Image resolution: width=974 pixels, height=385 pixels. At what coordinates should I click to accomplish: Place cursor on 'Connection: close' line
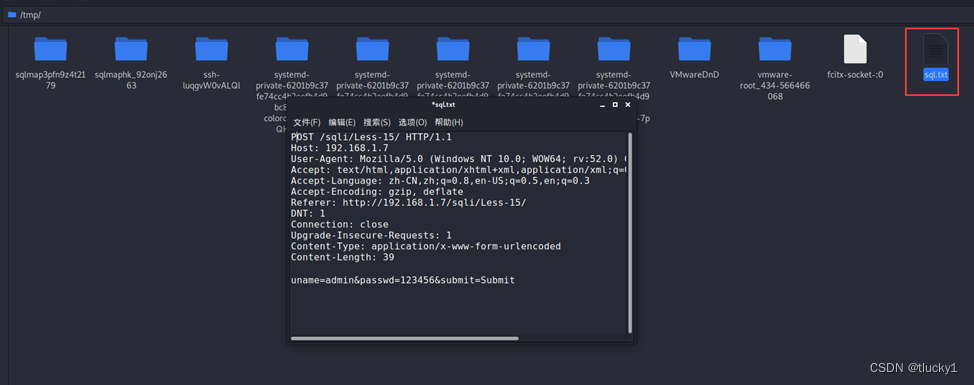coord(339,224)
